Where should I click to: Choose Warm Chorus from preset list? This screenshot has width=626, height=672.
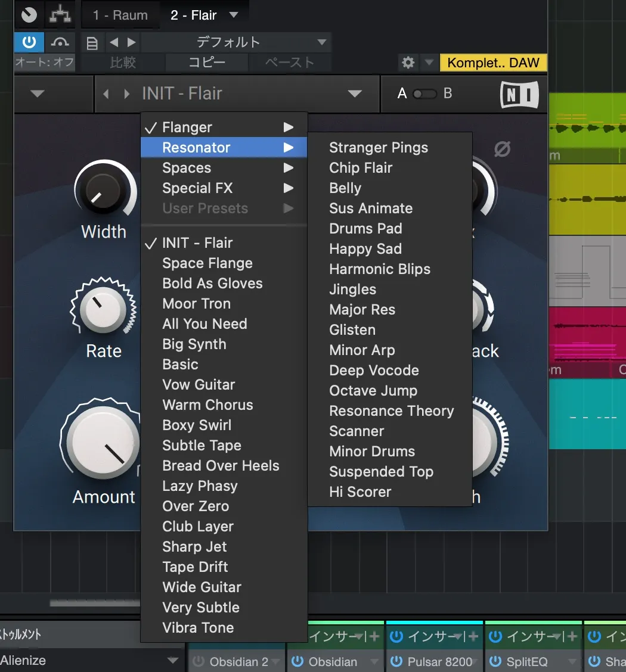point(207,405)
